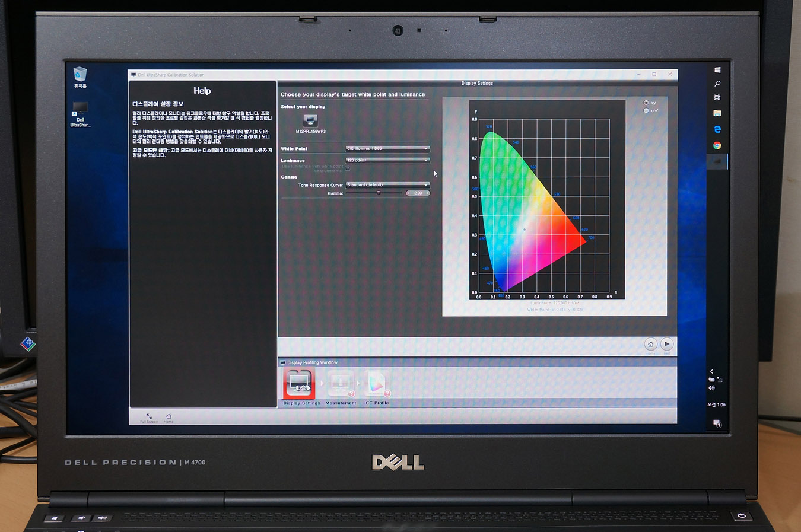The image size is (801, 532).
Task: Open the taskbar Search icon
Action: [x=717, y=84]
